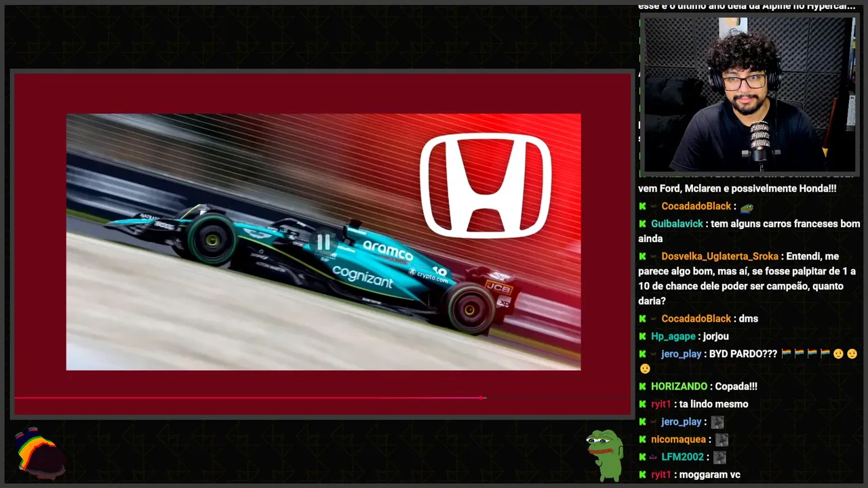This screenshot has width=868, height=488.
Task: Click subscriber badge on jero_play's 'BYD PARDO???' message
Action: (654, 354)
